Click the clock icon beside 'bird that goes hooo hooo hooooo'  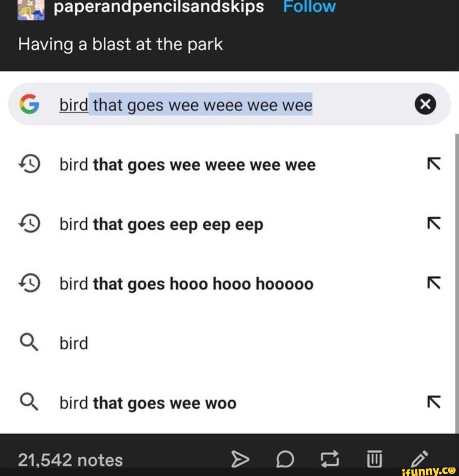pos(28,284)
